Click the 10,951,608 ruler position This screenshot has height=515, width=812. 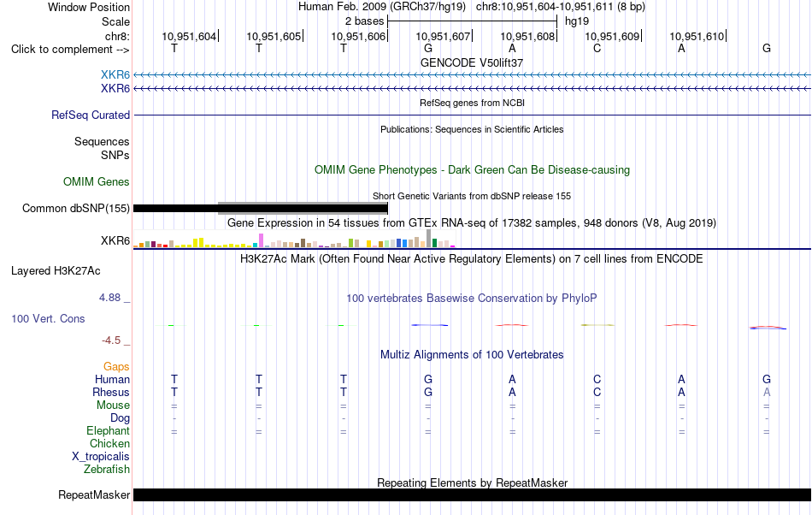pyautogui.click(x=527, y=36)
